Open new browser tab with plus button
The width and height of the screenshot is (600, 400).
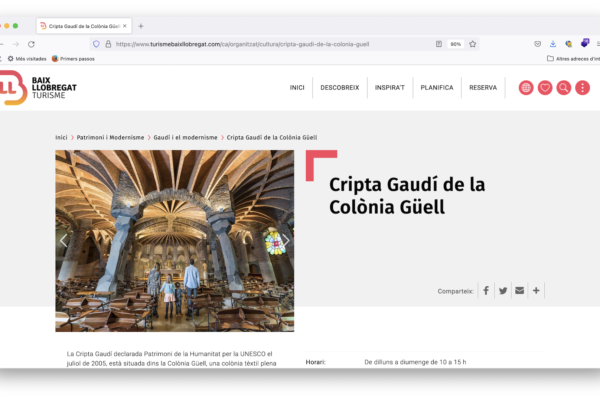[141, 25]
